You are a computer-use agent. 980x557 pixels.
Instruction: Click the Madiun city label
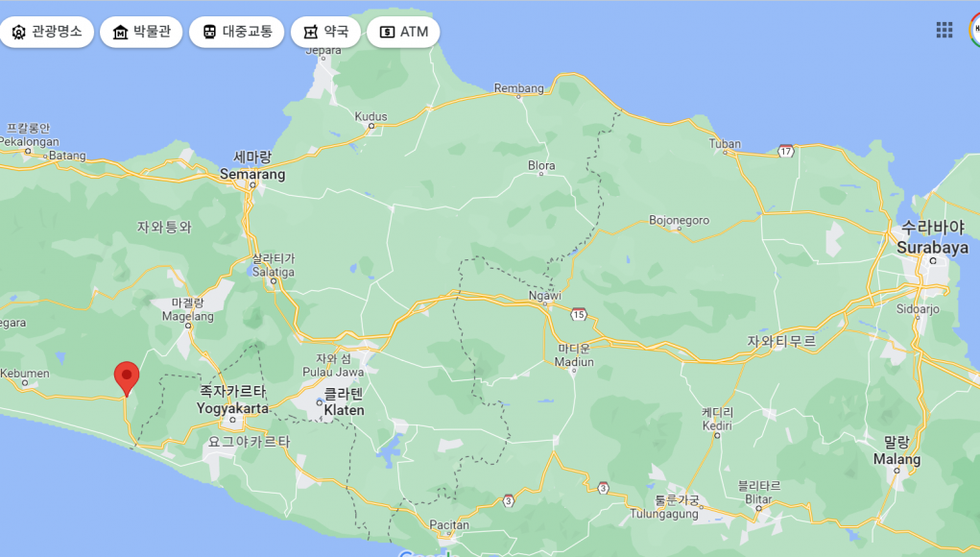(574, 355)
